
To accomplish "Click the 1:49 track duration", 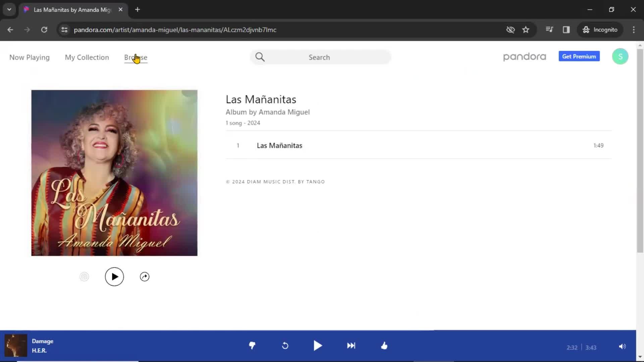I will click(x=598, y=145).
